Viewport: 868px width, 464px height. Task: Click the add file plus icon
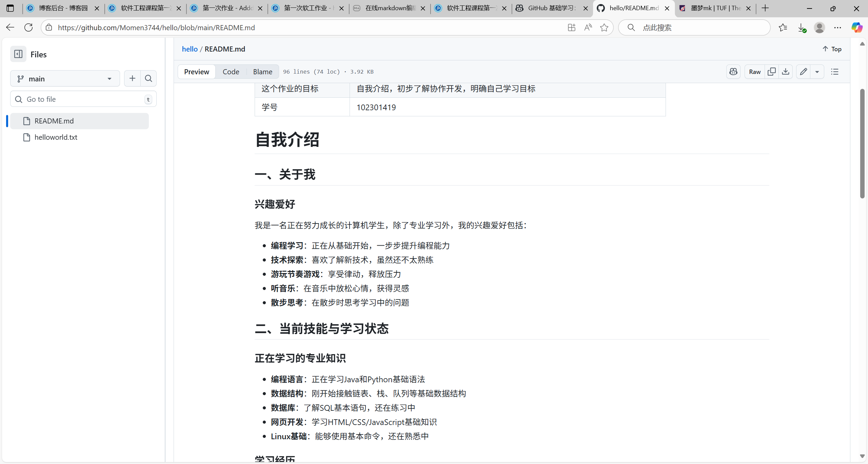132,79
